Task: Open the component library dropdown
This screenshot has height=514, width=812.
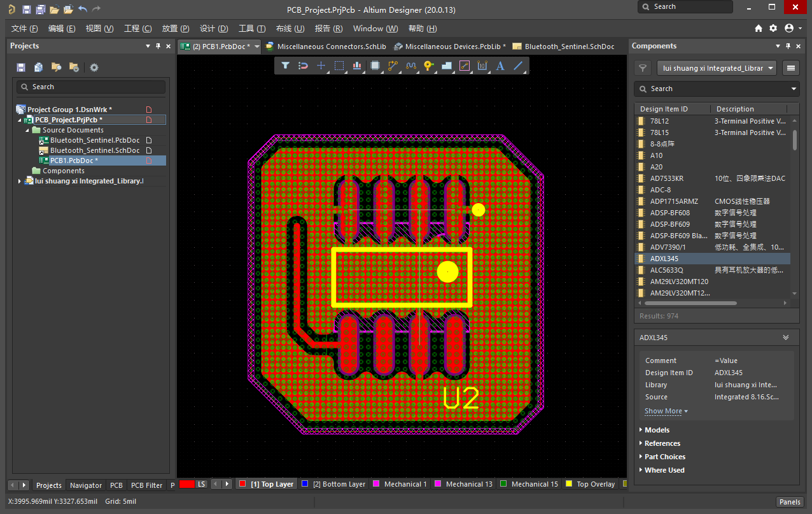Action: (717, 68)
